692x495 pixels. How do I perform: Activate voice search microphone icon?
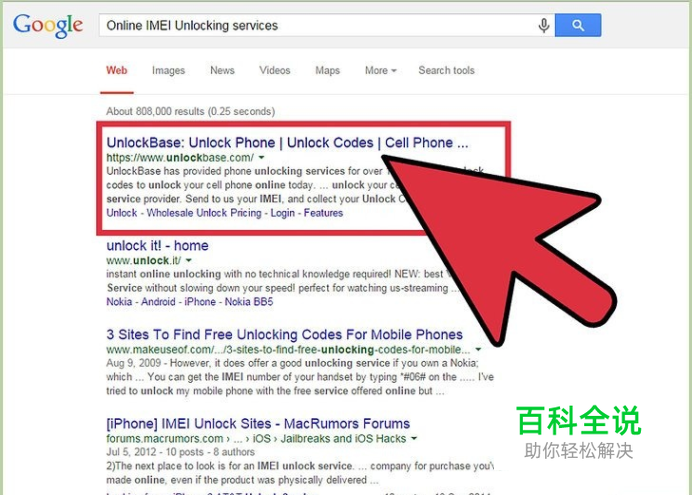(x=544, y=26)
